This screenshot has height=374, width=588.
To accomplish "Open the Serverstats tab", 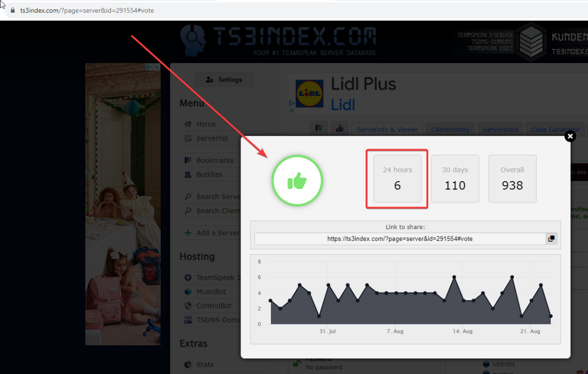I will (500, 129).
